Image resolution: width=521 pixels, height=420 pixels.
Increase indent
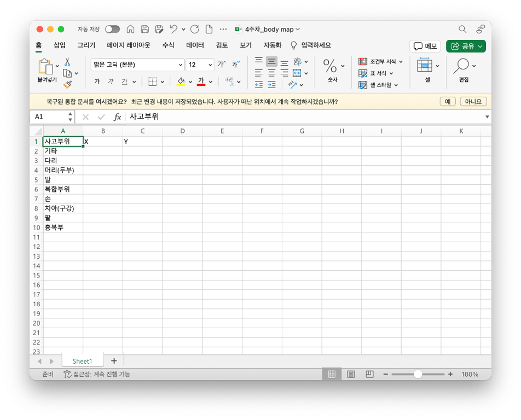coord(271,85)
